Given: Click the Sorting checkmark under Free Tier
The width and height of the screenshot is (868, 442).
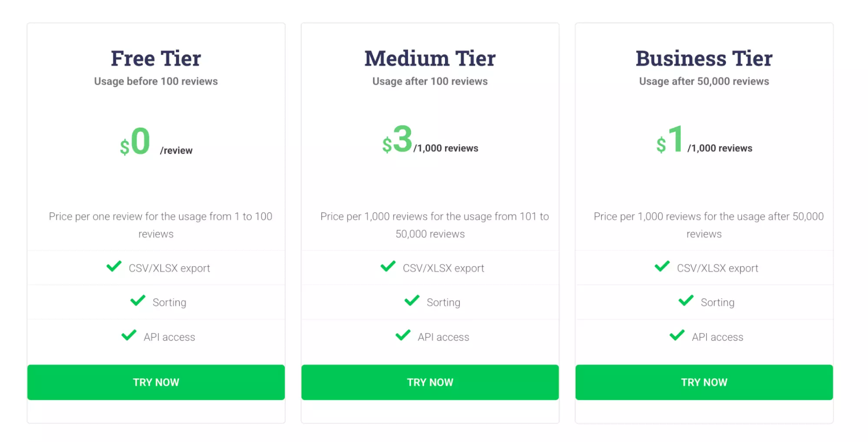Looking at the screenshot, I should [x=138, y=301].
